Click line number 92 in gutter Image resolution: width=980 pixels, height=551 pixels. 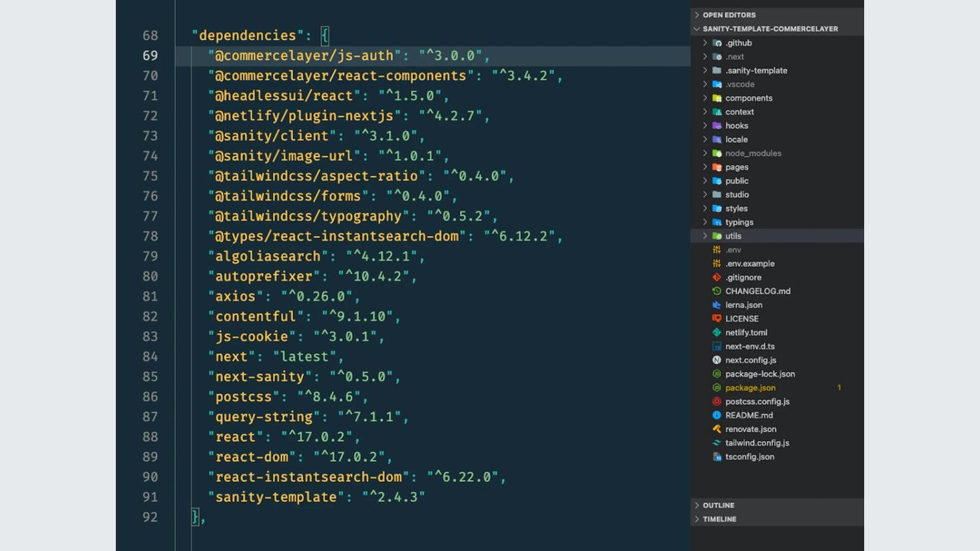point(150,517)
